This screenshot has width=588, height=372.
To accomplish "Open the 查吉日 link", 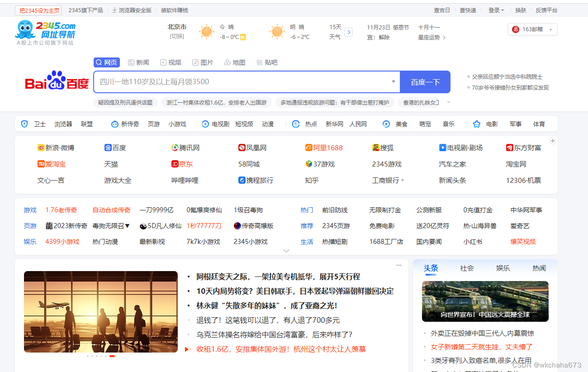I will pos(442,10).
